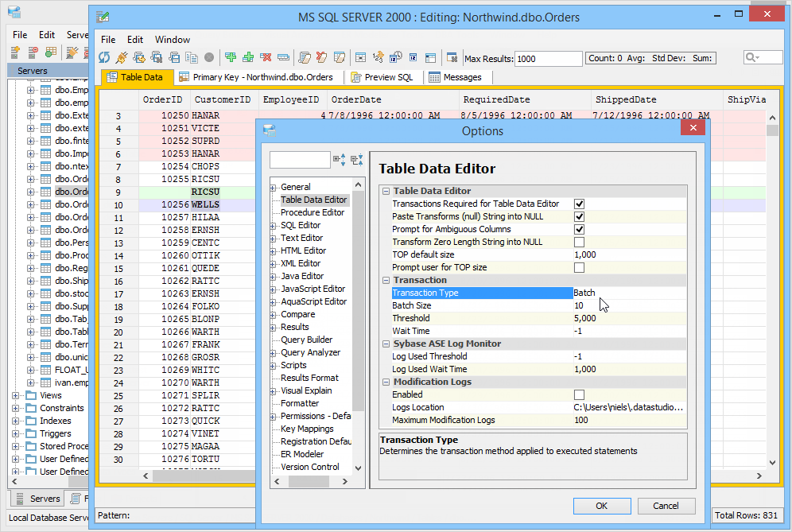The width and height of the screenshot is (792, 532).
Task: Click the Max Results input field
Action: coord(548,59)
